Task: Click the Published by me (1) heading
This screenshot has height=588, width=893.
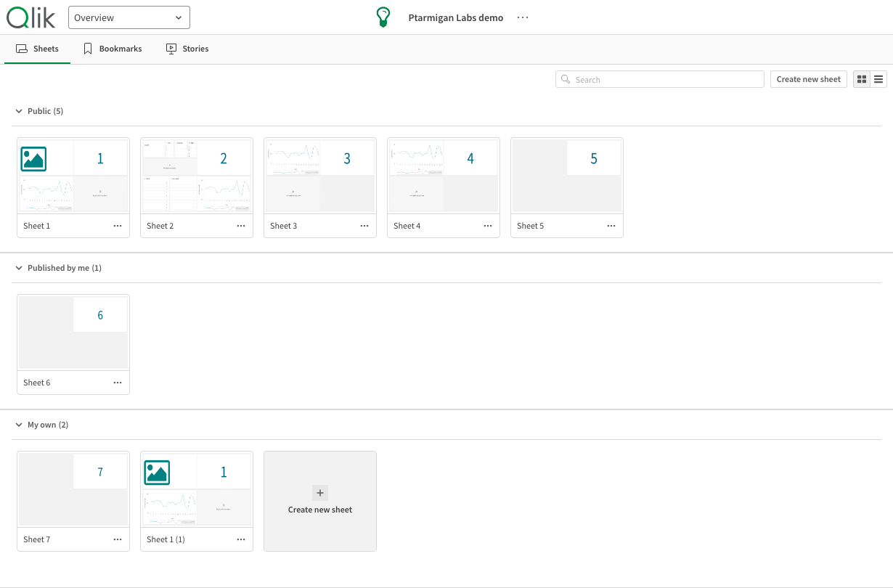Action: point(65,268)
